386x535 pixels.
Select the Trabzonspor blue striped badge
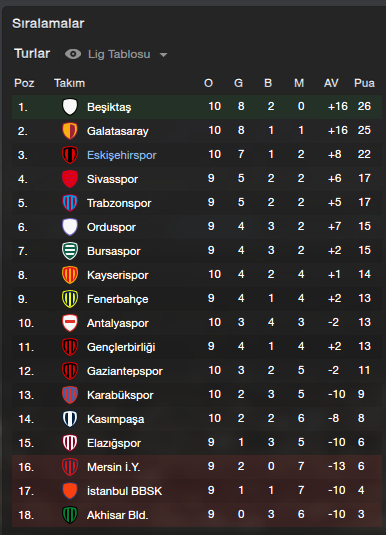[70, 203]
